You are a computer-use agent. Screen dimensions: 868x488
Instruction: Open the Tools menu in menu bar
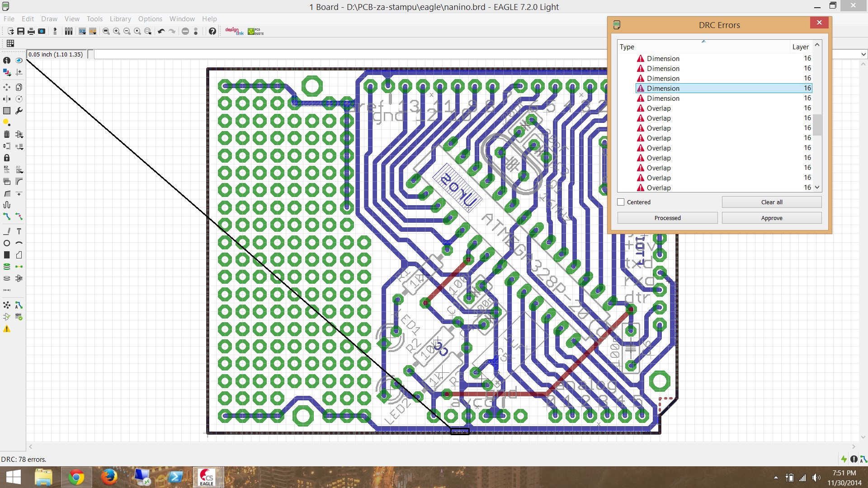[93, 19]
